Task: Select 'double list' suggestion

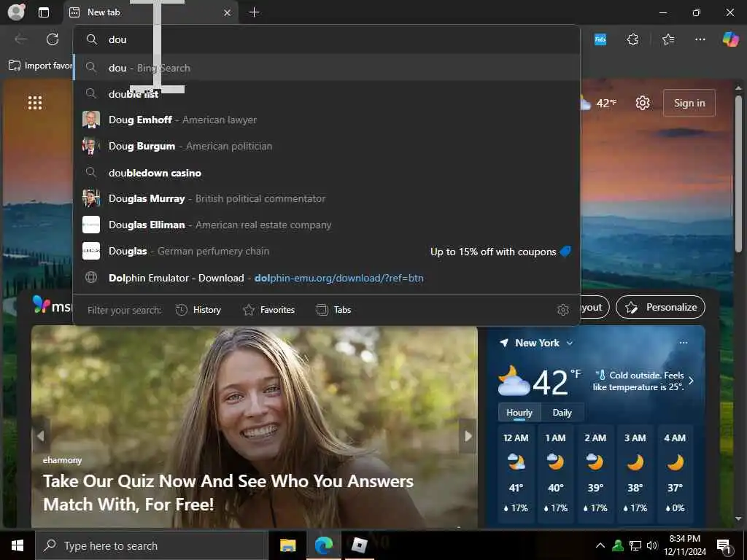Action: tap(327, 94)
